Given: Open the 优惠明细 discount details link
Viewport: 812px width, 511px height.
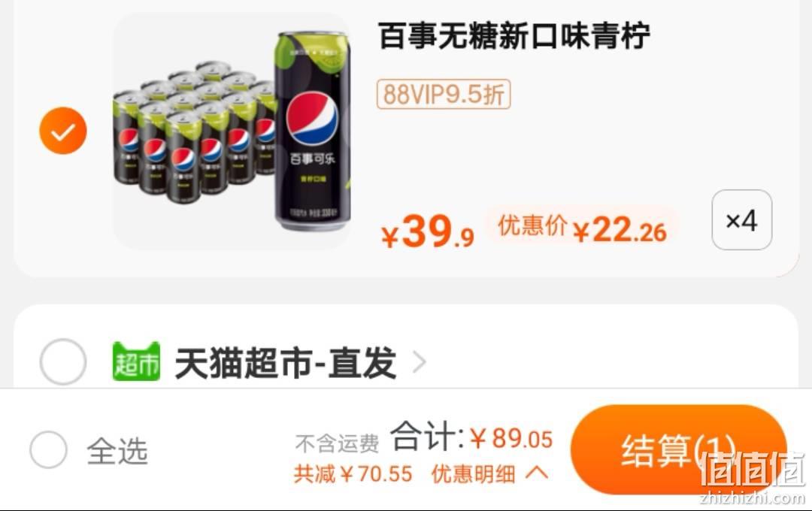Looking at the screenshot, I should [x=474, y=473].
